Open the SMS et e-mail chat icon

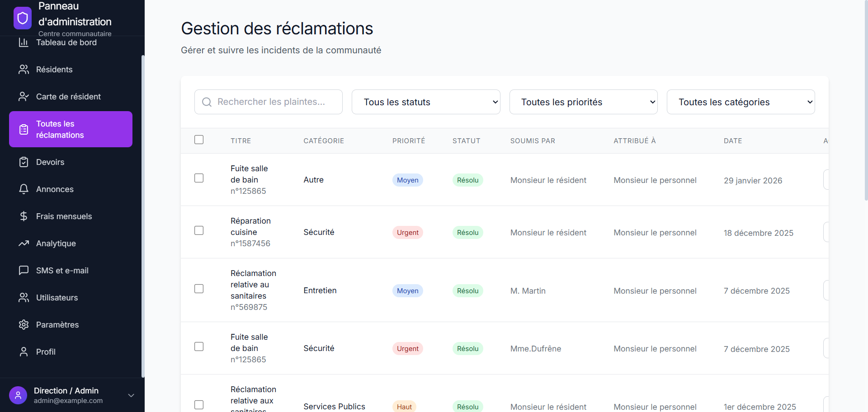tap(24, 270)
